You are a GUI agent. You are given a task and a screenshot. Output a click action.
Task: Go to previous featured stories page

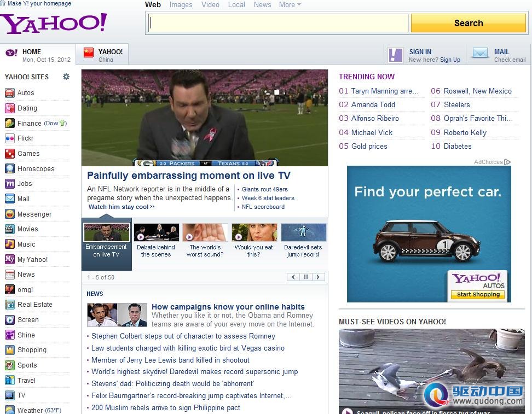(x=293, y=277)
